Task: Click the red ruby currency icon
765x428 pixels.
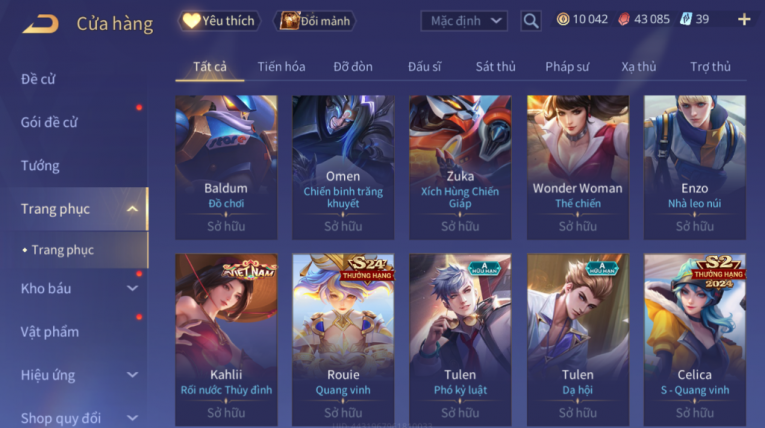Action: [624, 20]
